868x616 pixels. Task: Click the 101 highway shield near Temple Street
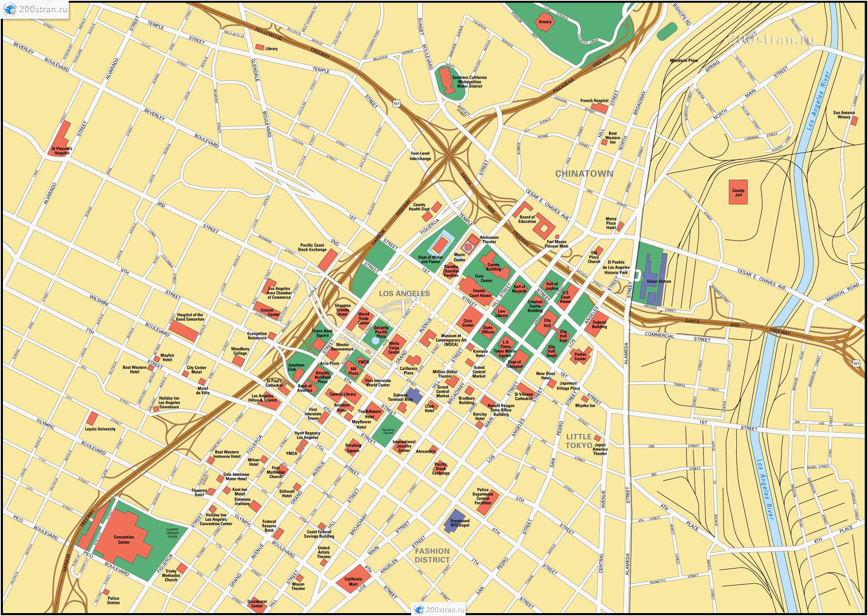[396, 103]
